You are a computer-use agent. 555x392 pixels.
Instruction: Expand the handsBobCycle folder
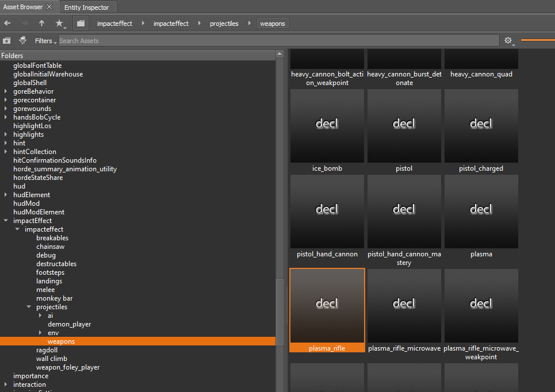point(6,117)
